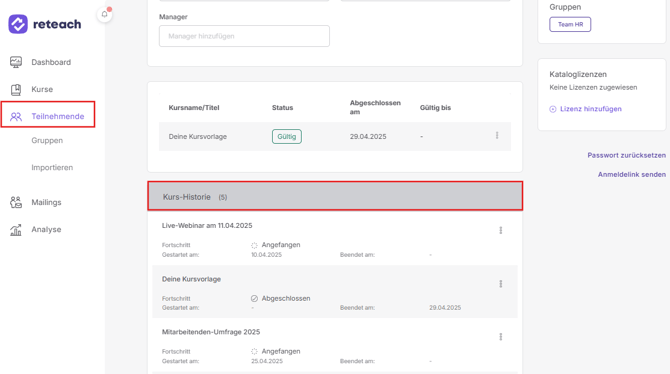
Task: Click the Dashboard monitor icon
Action: click(x=16, y=62)
